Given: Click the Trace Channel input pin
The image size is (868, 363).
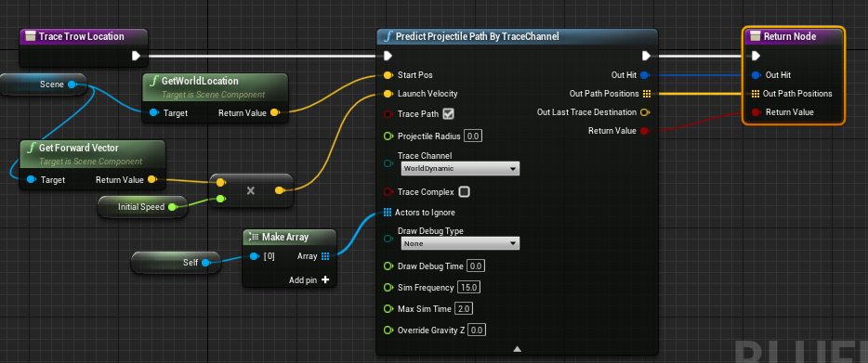Looking at the screenshot, I should pos(388,163).
